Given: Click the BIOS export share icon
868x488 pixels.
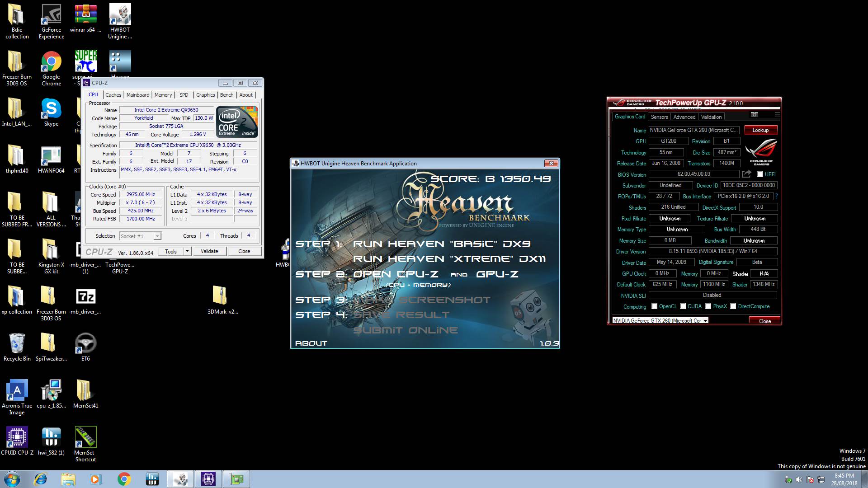Looking at the screenshot, I should tap(746, 174).
